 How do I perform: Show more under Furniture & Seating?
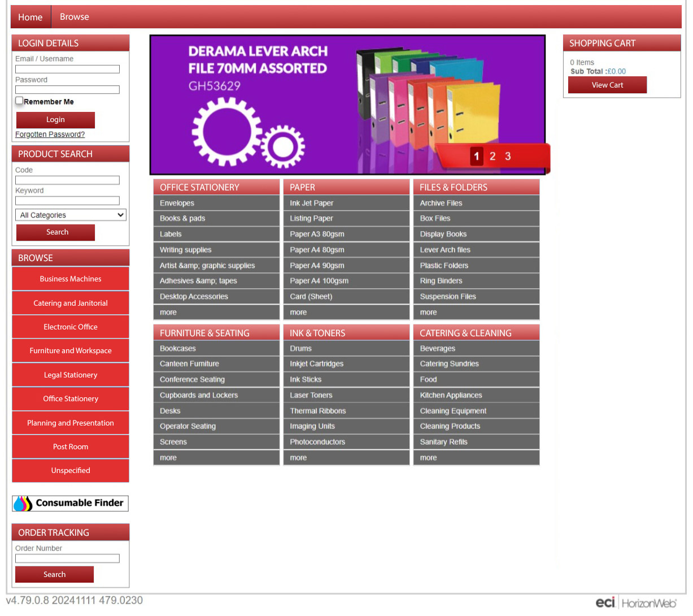[x=216, y=458]
